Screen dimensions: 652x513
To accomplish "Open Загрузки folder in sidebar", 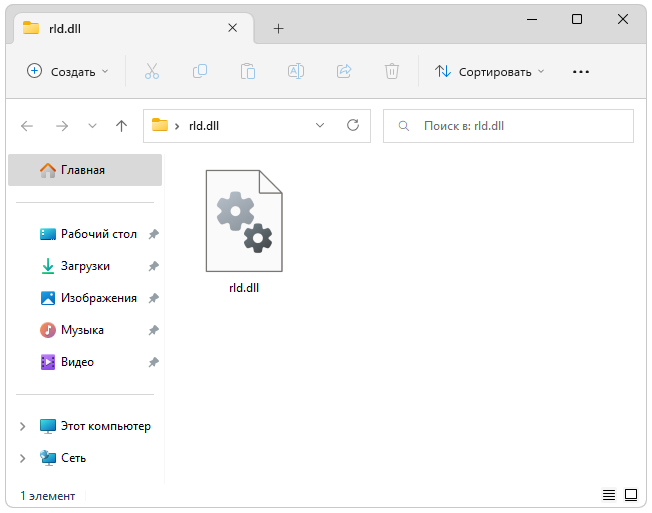I will pos(85,266).
